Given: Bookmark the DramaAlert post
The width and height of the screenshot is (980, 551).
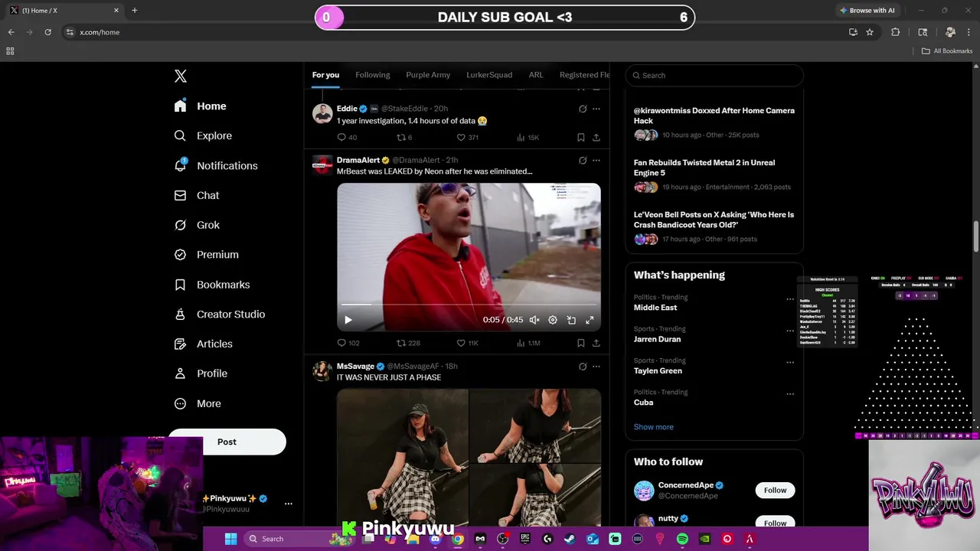Looking at the screenshot, I should 580,343.
